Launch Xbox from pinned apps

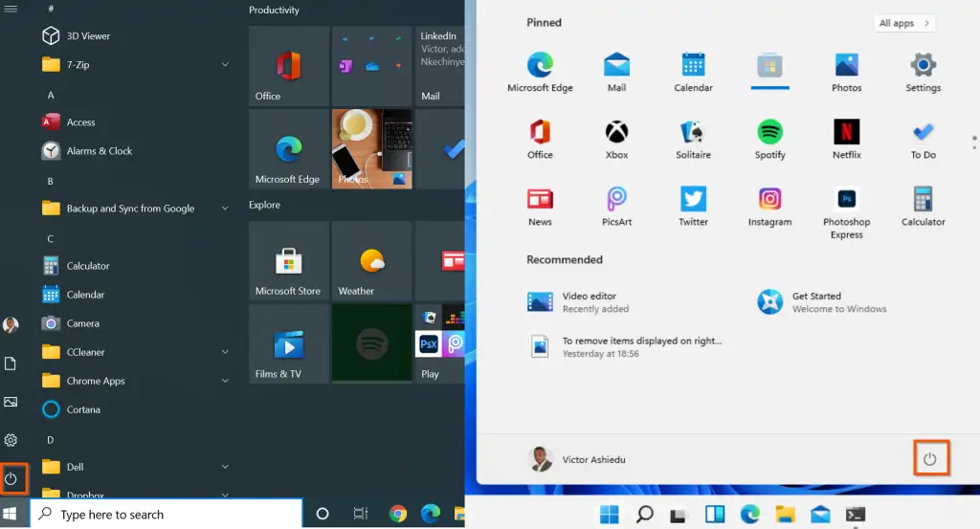(616, 140)
